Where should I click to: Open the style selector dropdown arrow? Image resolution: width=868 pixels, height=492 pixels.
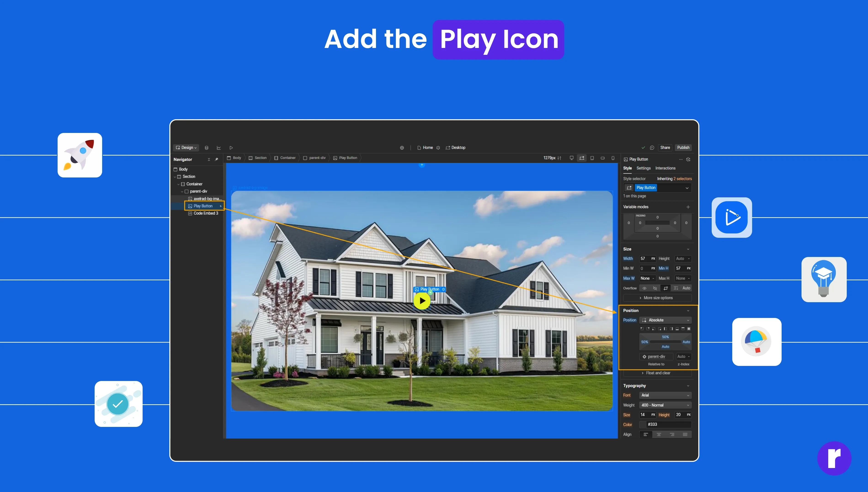(687, 188)
